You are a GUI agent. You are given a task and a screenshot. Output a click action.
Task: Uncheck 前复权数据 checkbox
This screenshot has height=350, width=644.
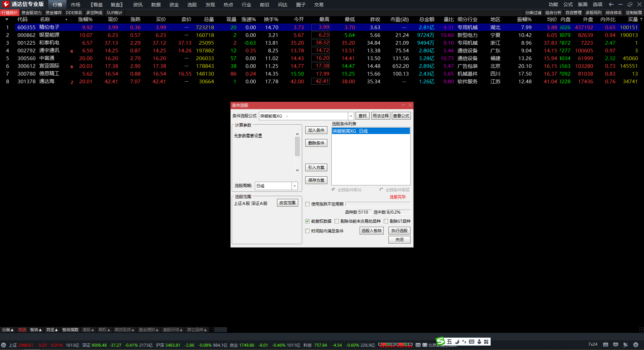(x=307, y=221)
